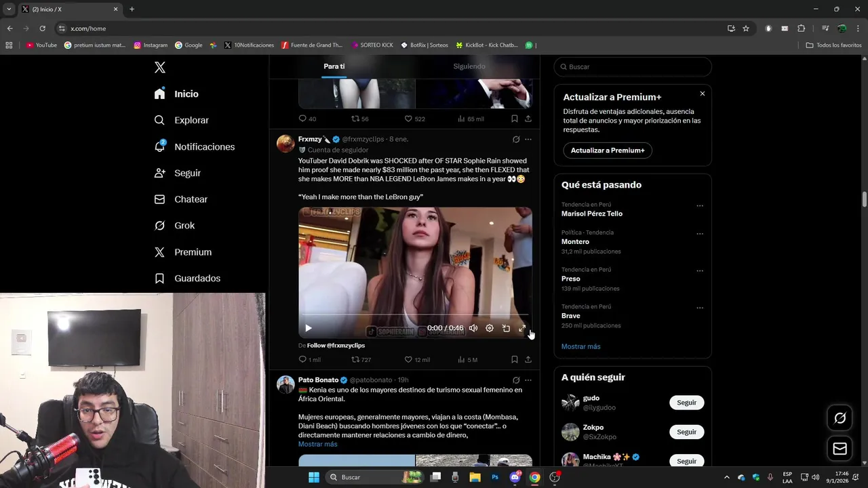Switch to the Para ti tab
The image size is (868, 488).
(334, 66)
